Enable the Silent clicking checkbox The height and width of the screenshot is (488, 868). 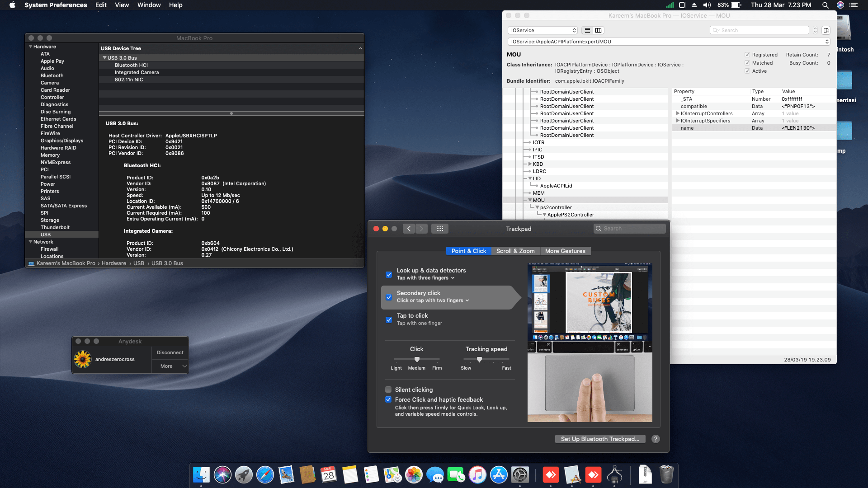click(x=388, y=389)
